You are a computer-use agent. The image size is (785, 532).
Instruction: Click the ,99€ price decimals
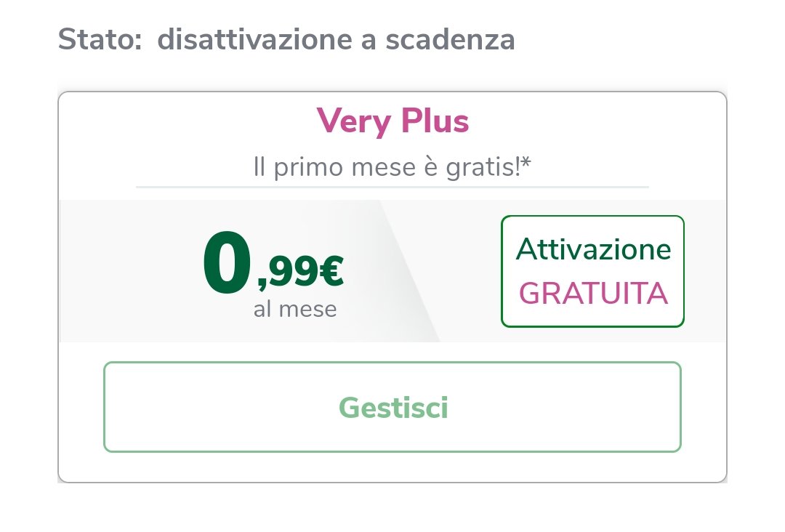click(299, 273)
